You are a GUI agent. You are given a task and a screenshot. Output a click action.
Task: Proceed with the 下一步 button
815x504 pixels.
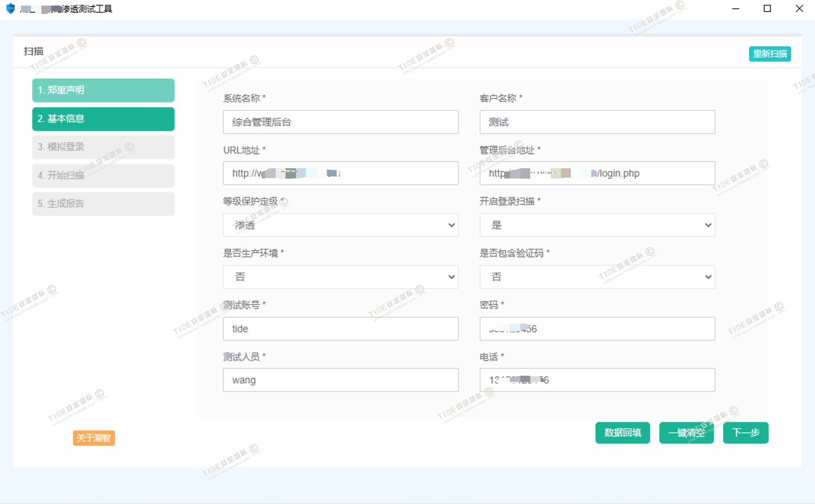click(x=746, y=433)
